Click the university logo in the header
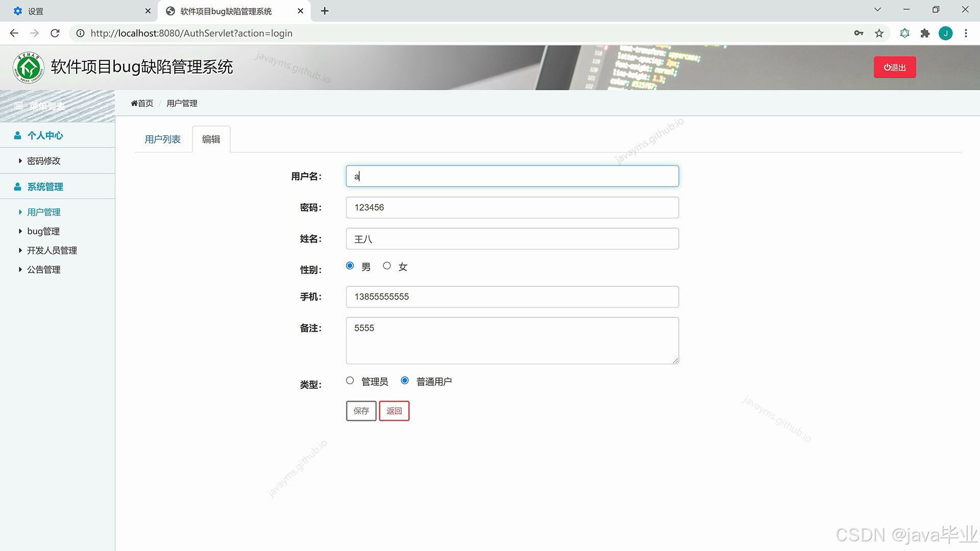Screen dimensions: 980x551 [28, 67]
